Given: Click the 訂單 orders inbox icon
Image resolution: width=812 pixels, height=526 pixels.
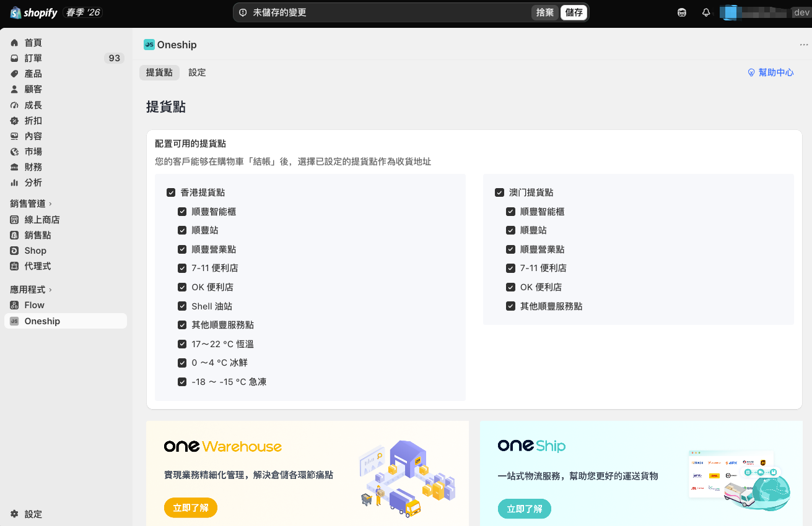Looking at the screenshot, I should (x=14, y=58).
